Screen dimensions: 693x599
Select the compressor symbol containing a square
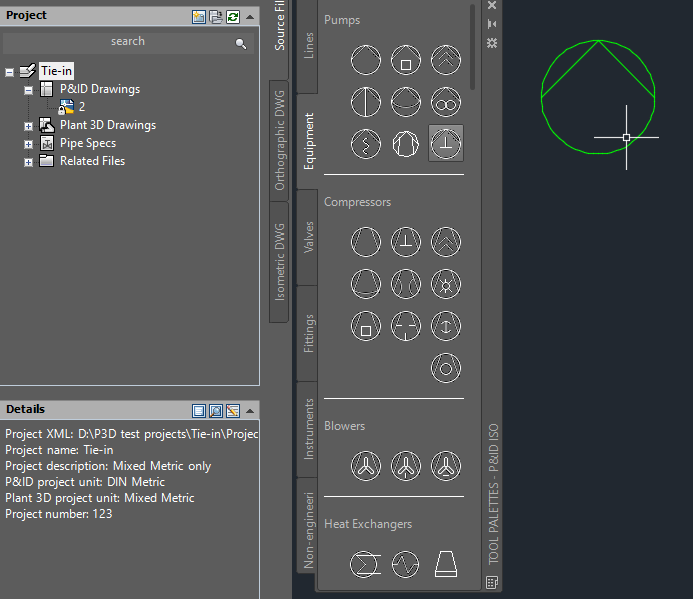tap(366, 326)
